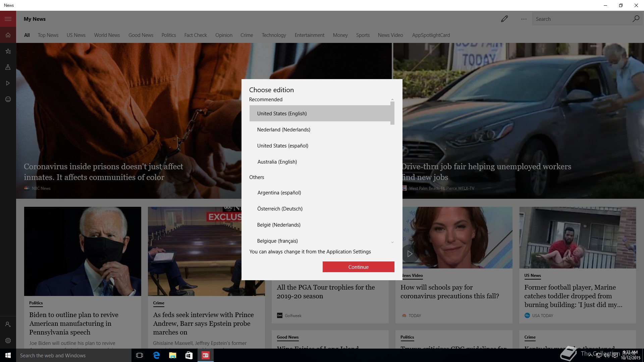Pick Belgique (français) edition
The image size is (644, 362).
pyautogui.click(x=320, y=241)
